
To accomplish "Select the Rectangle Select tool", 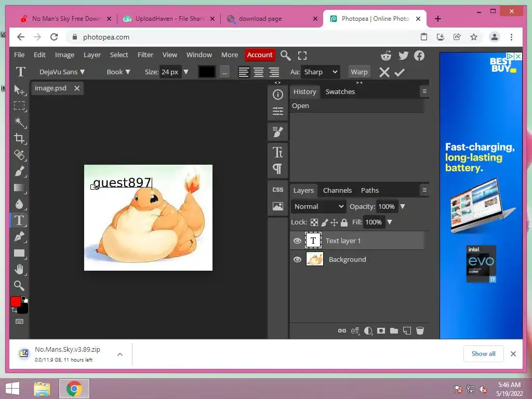I will (19, 106).
